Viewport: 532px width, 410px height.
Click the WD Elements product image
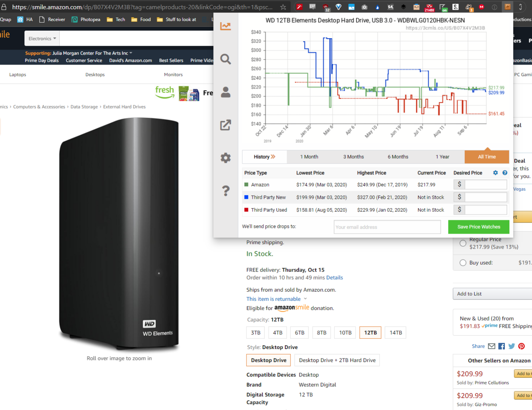pyautogui.click(x=119, y=234)
